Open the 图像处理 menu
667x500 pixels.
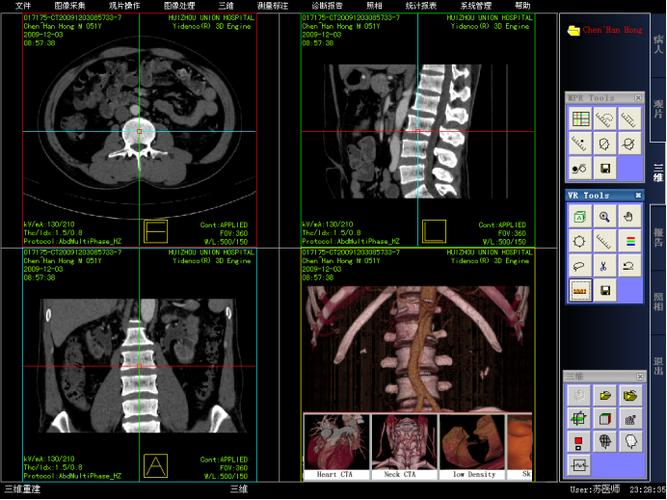click(179, 6)
